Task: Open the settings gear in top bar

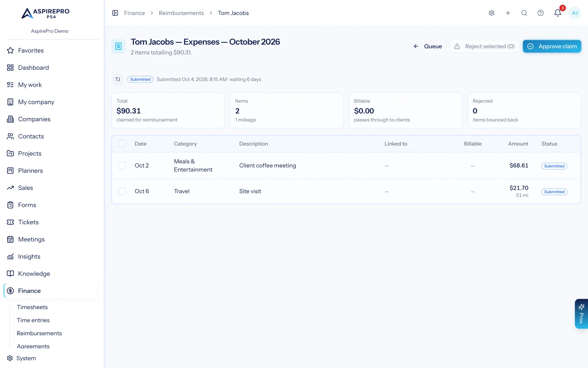Action: (x=492, y=13)
